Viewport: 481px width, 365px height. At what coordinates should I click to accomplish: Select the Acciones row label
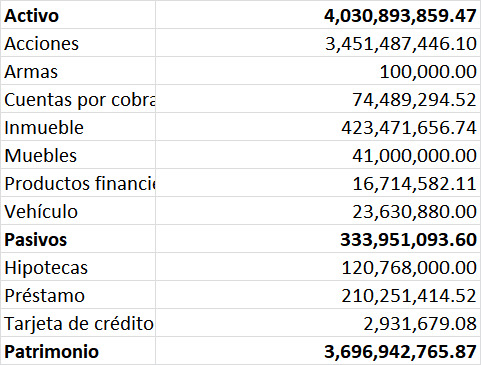78,43
